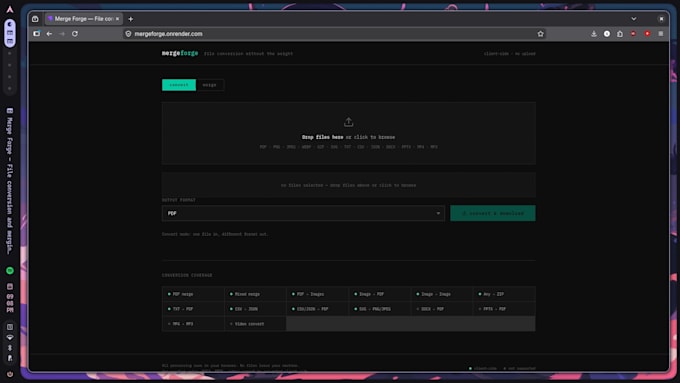Click the 'Drop files here or click to browse' text
The image size is (680, 383).
(x=348, y=137)
